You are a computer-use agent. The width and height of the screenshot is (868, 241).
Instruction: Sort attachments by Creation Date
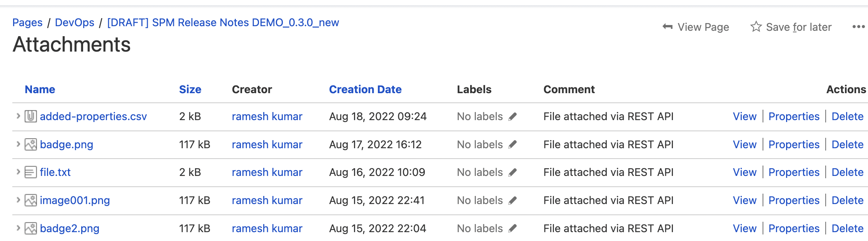(x=365, y=89)
